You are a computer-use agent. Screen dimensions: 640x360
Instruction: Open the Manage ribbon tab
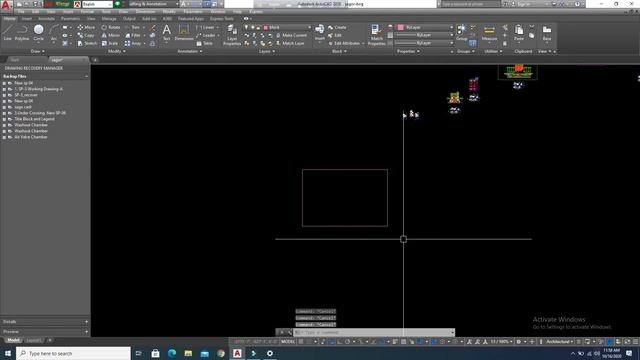[109, 18]
